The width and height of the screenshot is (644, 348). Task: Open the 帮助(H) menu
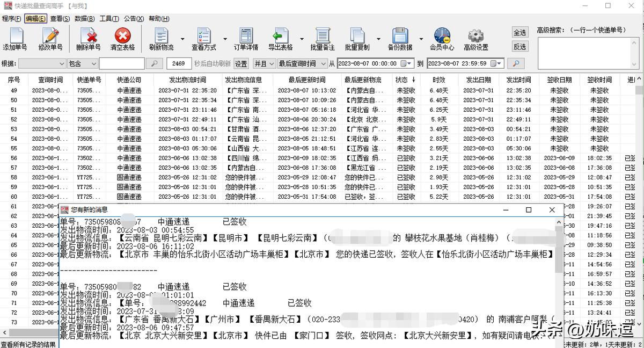pyautogui.click(x=158, y=18)
